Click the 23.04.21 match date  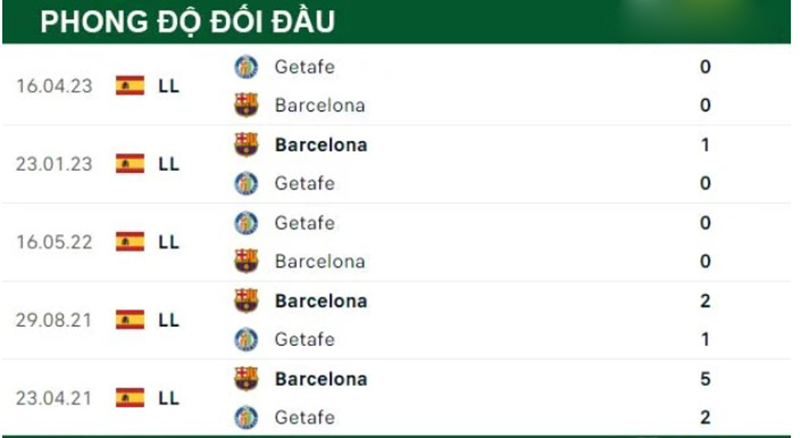(x=54, y=398)
